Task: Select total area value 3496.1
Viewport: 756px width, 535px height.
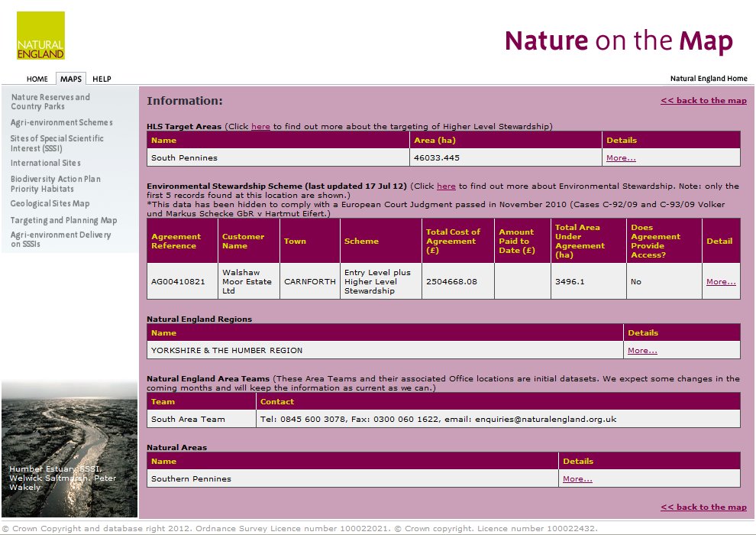Action: 589,281
